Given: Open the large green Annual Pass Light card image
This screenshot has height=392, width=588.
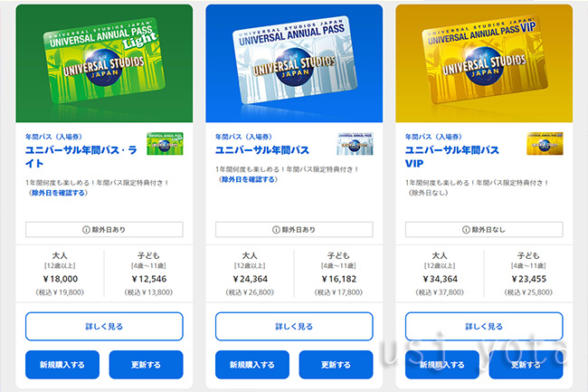Looking at the screenshot, I should point(104,63).
